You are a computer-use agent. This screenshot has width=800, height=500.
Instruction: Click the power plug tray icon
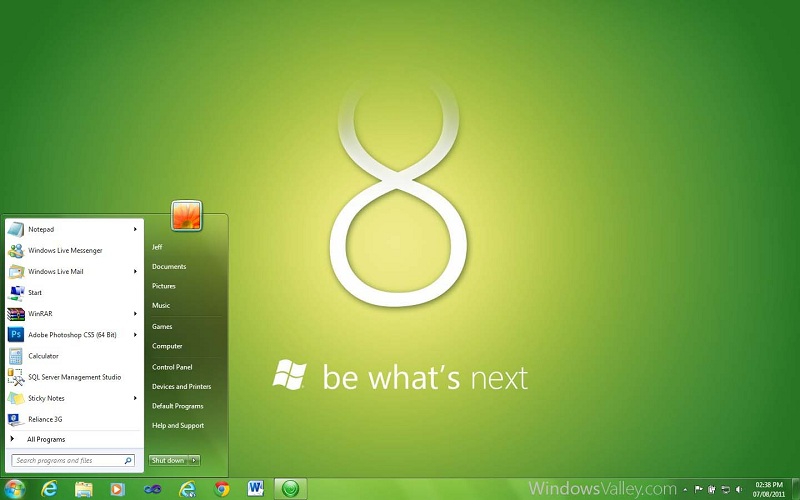(712, 489)
